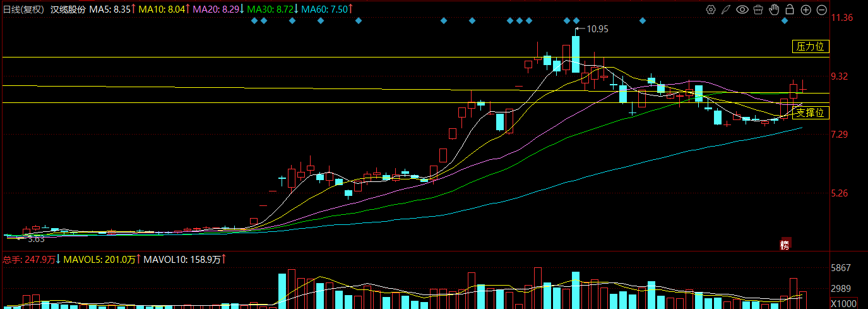868x309 pixels.
Task: Click the 9.32 price axis value
Action: click(x=840, y=76)
